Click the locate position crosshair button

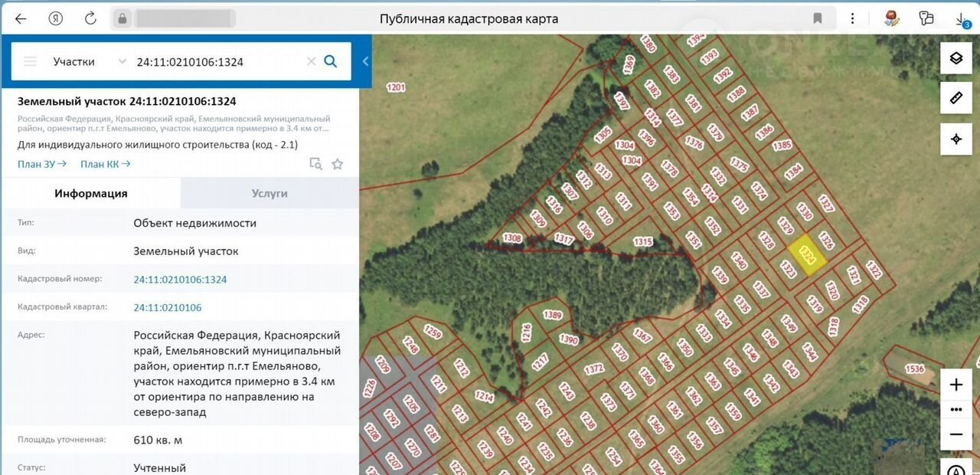[x=955, y=139]
